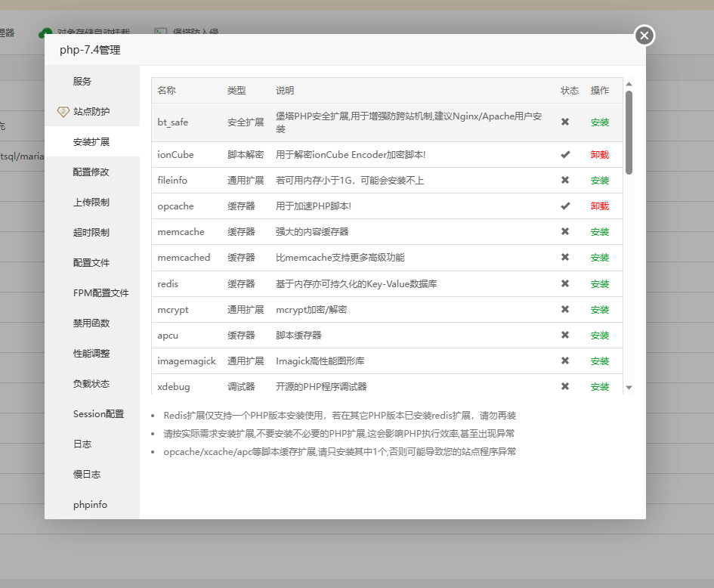Select the 安装扩展 sidebar tab
This screenshot has width=714, height=588.
[91, 141]
